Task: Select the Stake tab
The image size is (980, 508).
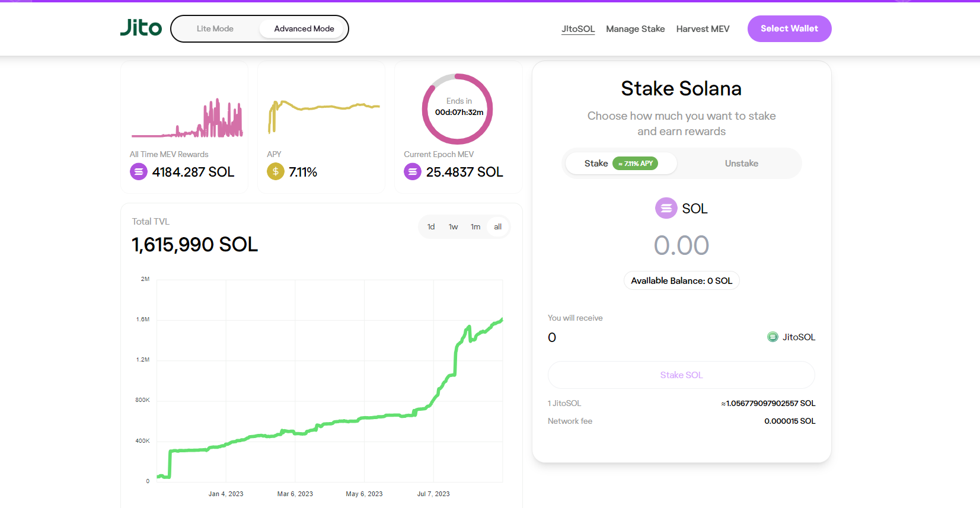Action: click(x=621, y=164)
